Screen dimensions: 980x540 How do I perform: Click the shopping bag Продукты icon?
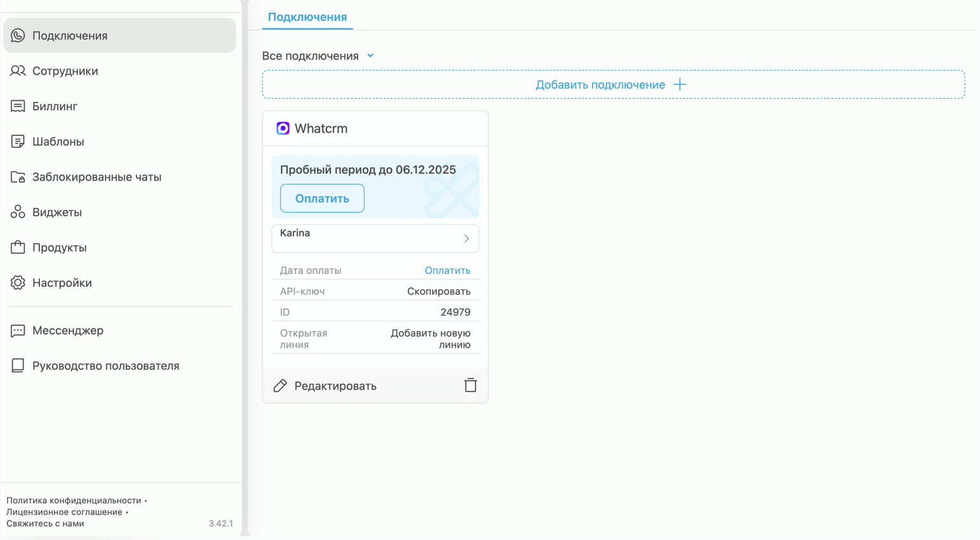(18, 247)
